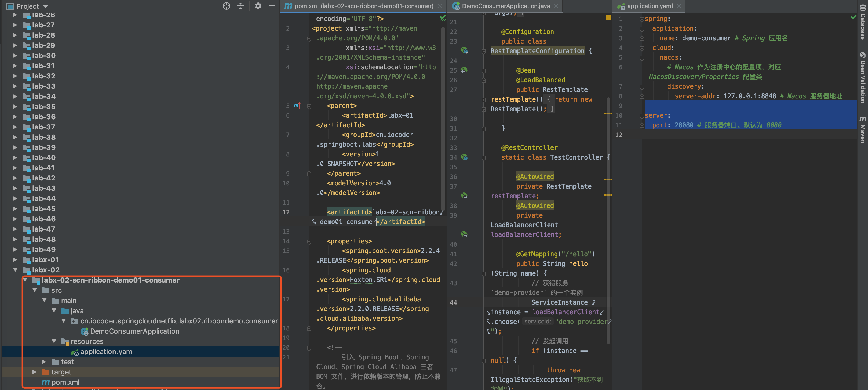Click the Maven parent gutter icon at line 5

(297, 106)
